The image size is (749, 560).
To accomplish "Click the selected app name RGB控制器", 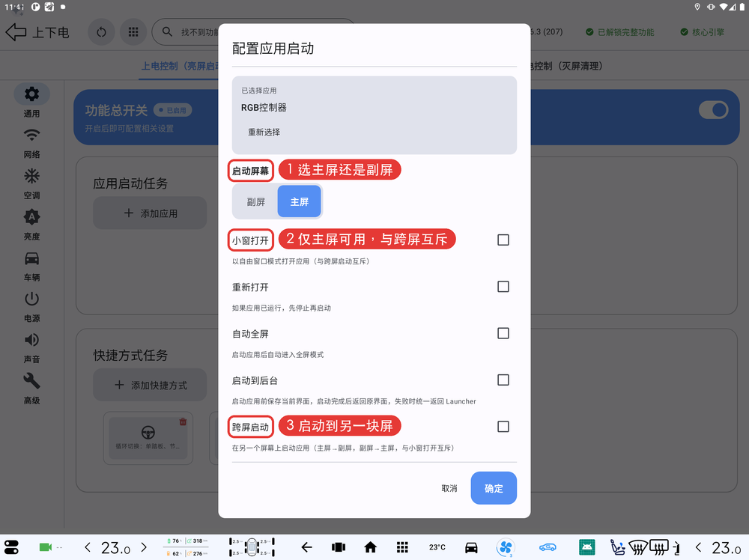I will [264, 107].
